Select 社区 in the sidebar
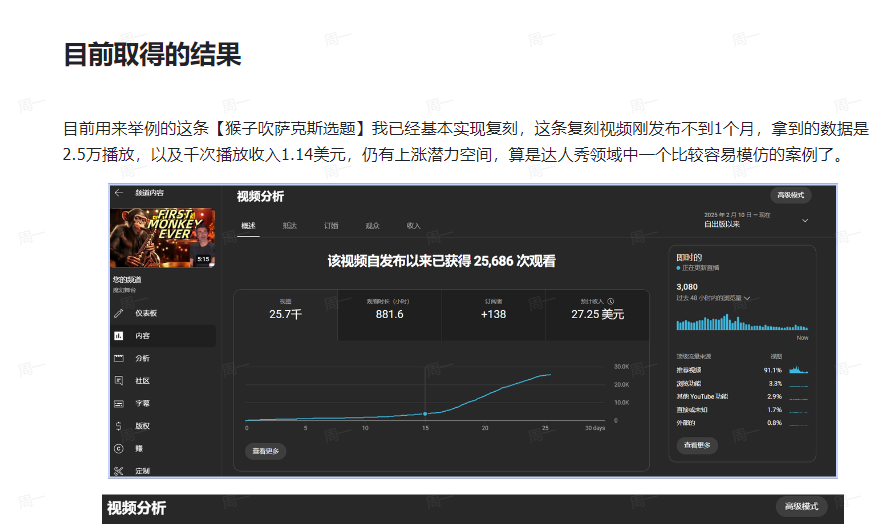 pos(163,381)
